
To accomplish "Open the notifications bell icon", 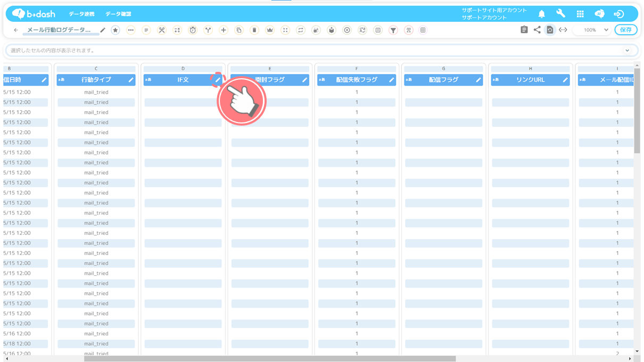I will pos(542,14).
